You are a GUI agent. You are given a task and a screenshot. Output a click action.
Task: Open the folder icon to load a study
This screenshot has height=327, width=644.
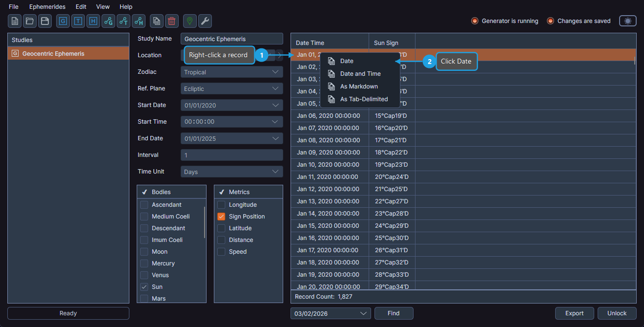pos(29,21)
